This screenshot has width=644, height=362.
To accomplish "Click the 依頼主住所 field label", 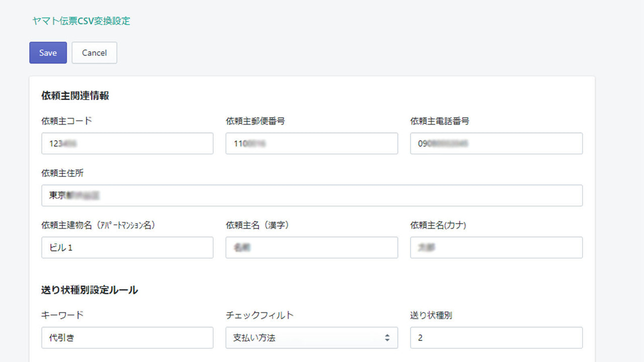I will click(61, 173).
